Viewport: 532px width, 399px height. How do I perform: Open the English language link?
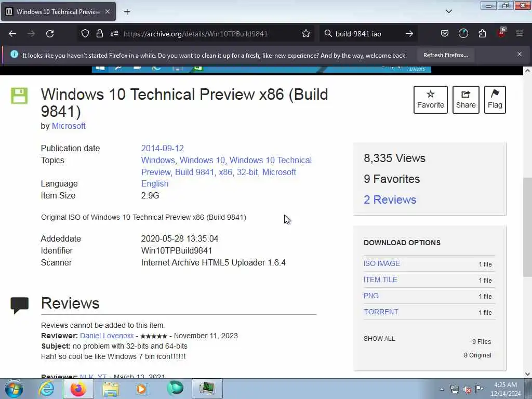(155, 183)
